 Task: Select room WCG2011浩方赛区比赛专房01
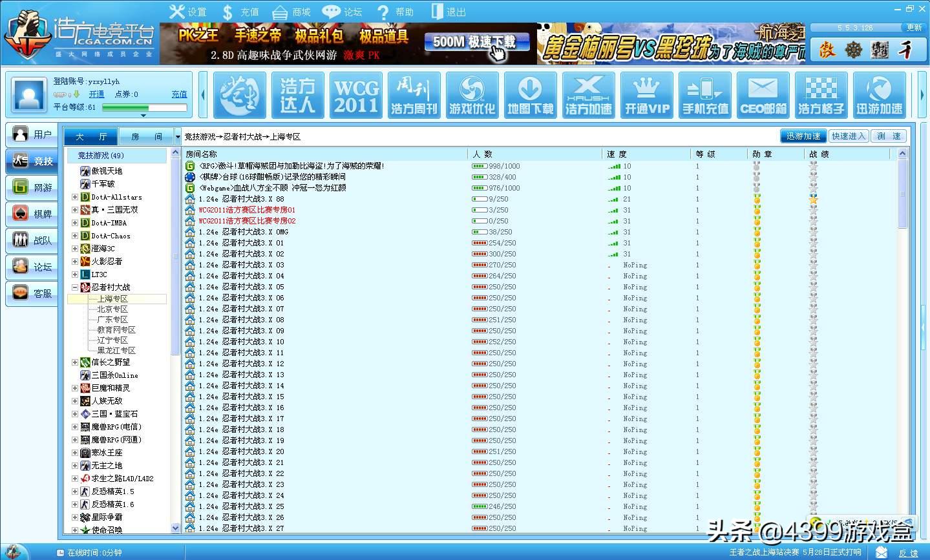[x=247, y=210]
